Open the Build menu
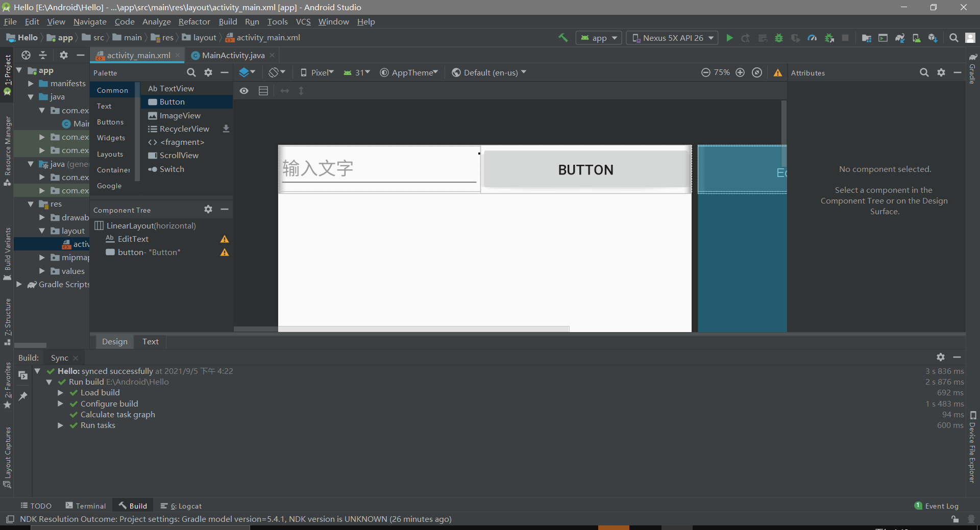Screen dimensions: 980x530 [228, 21]
